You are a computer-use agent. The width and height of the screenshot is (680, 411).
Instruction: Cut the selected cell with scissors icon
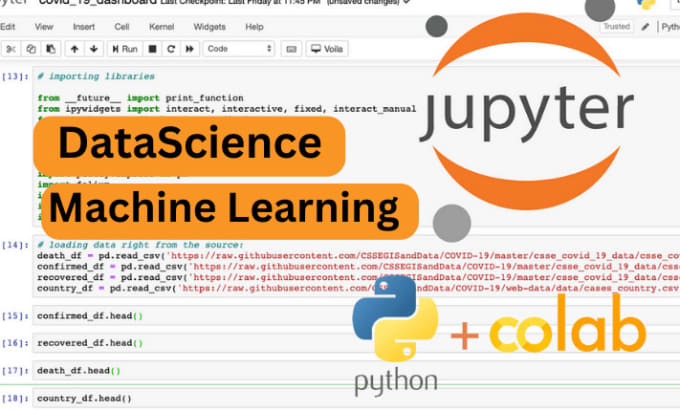click(10, 49)
